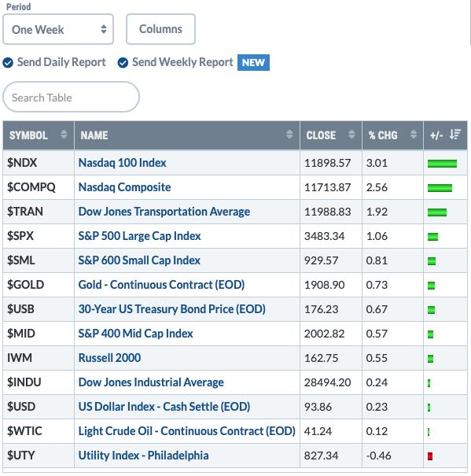Sort table by CLOSE column arrows

351,134
